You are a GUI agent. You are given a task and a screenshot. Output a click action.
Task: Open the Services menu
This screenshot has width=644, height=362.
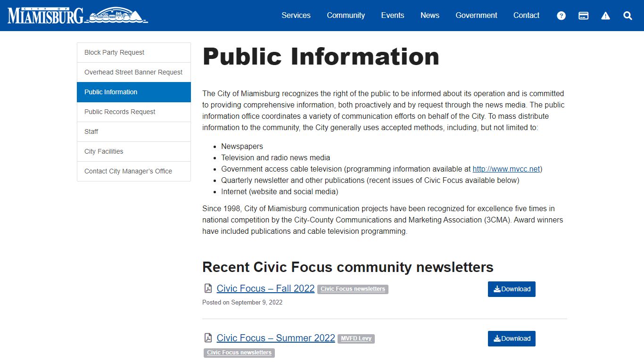(x=296, y=15)
